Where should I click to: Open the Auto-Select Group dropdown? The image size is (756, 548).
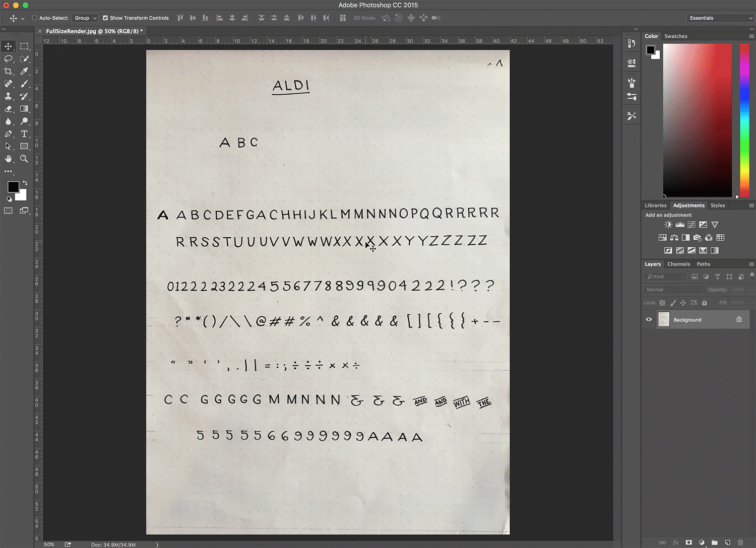coord(85,18)
